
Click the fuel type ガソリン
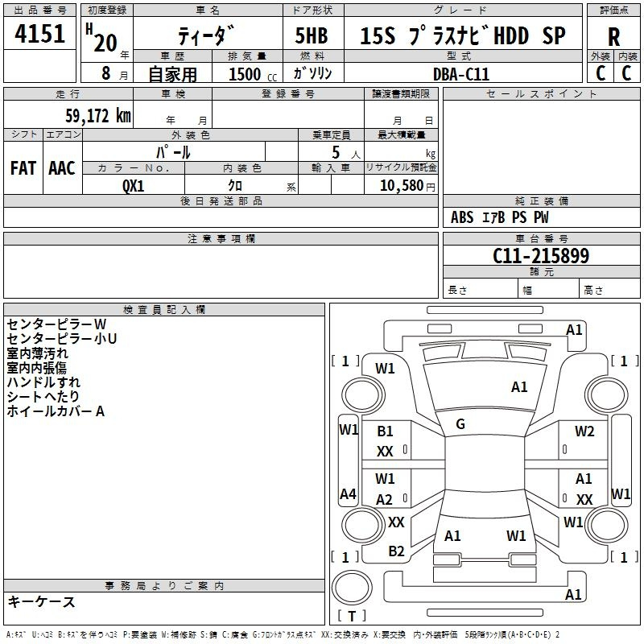point(312,73)
